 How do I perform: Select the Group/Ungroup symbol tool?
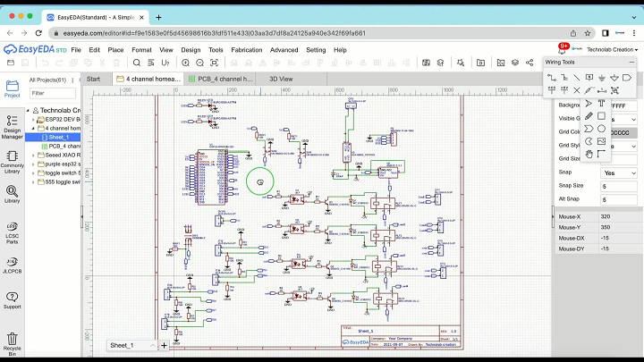tap(614, 90)
